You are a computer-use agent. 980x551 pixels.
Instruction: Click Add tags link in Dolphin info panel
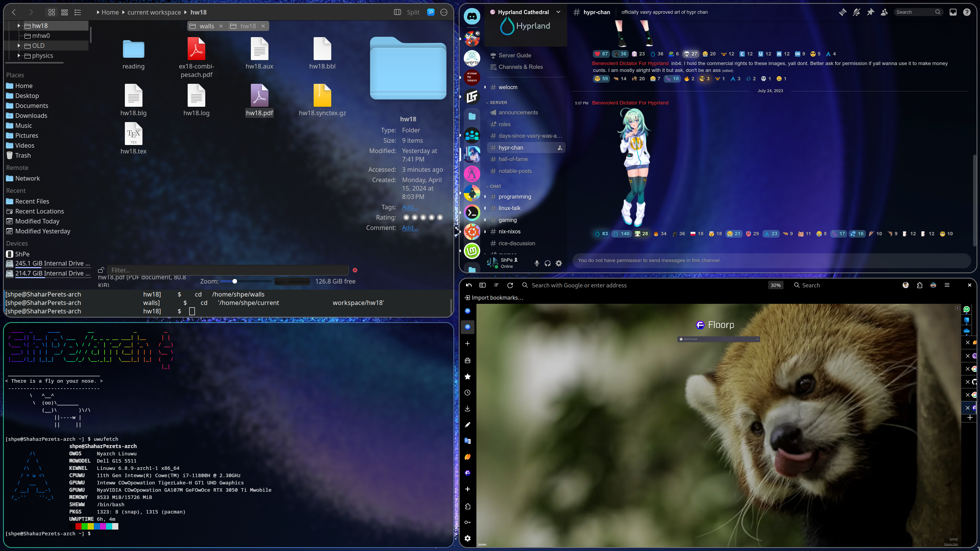(410, 207)
